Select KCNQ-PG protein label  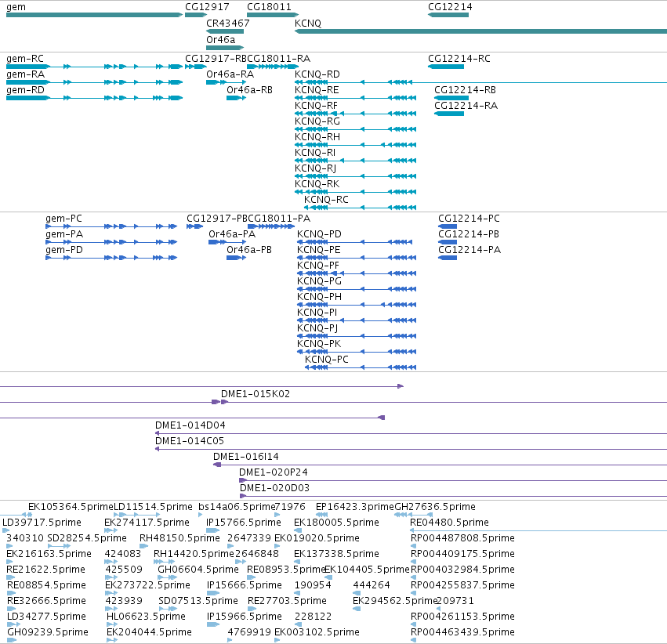point(320,281)
